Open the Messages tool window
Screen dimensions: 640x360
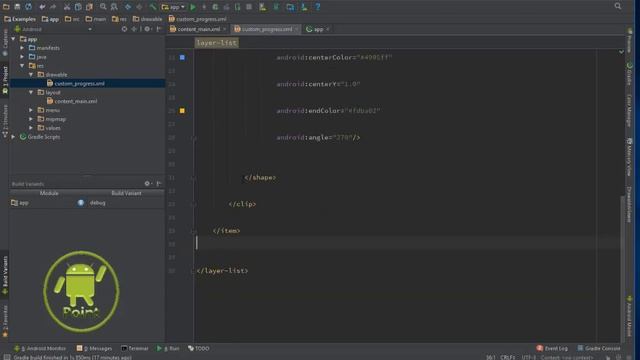pos(94,348)
